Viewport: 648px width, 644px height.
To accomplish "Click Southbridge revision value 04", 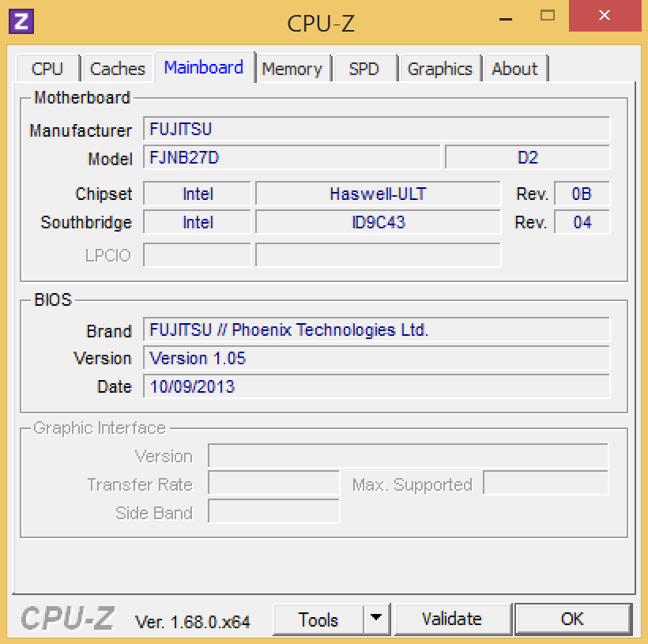I will 582,222.
